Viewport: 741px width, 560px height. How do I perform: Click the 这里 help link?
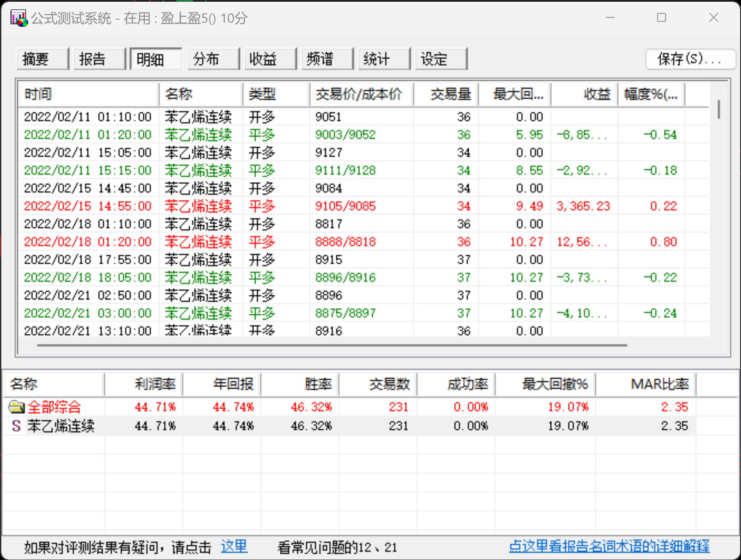click(x=234, y=547)
